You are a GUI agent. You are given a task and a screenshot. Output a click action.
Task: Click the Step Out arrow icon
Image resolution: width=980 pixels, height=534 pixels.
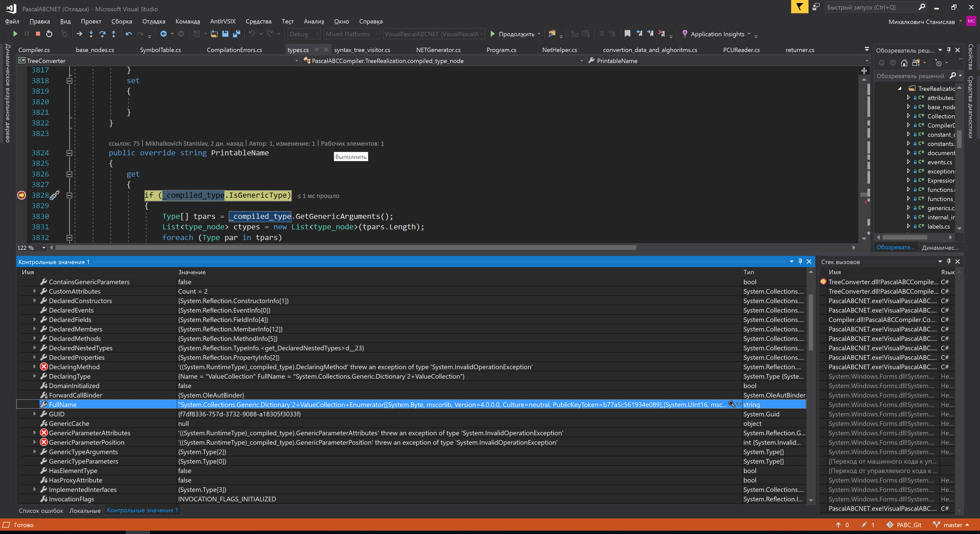113,34
